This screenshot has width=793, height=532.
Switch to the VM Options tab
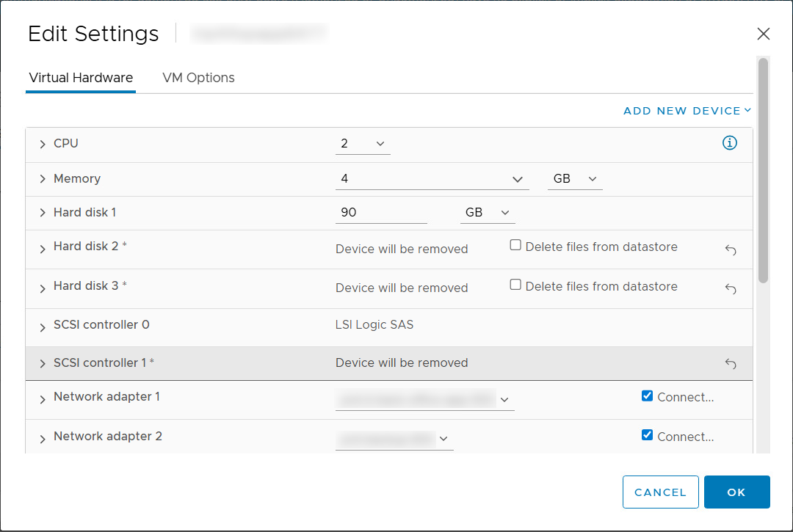click(x=198, y=78)
